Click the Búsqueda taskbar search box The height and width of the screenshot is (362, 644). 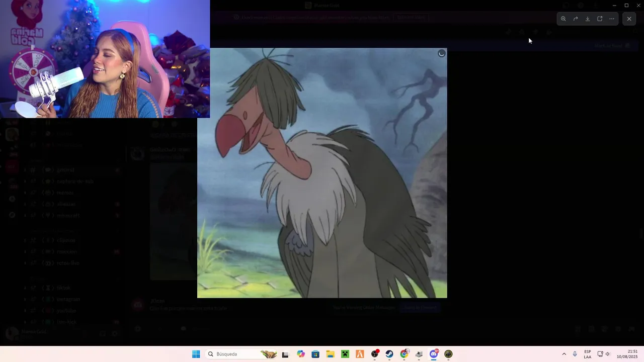(x=242, y=354)
